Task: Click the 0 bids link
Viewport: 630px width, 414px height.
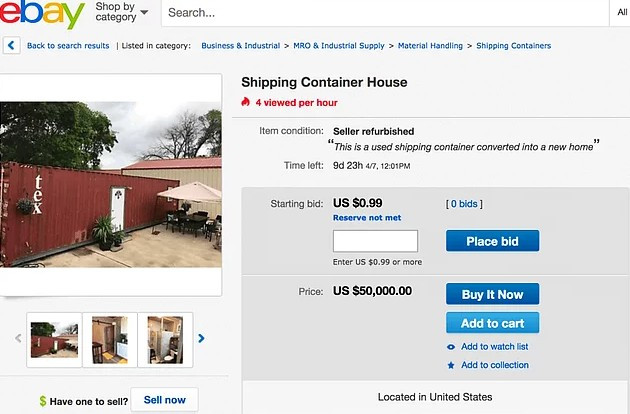Action: point(464,204)
